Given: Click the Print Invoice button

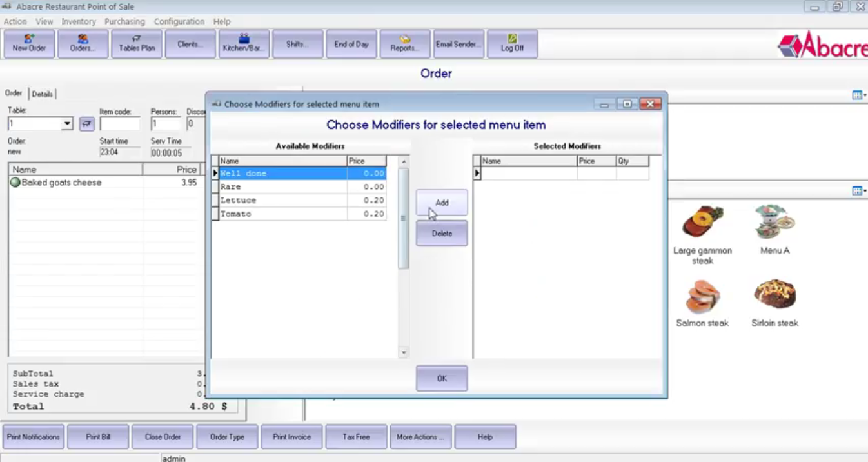Looking at the screenshot, I should [x=291, y=437].
